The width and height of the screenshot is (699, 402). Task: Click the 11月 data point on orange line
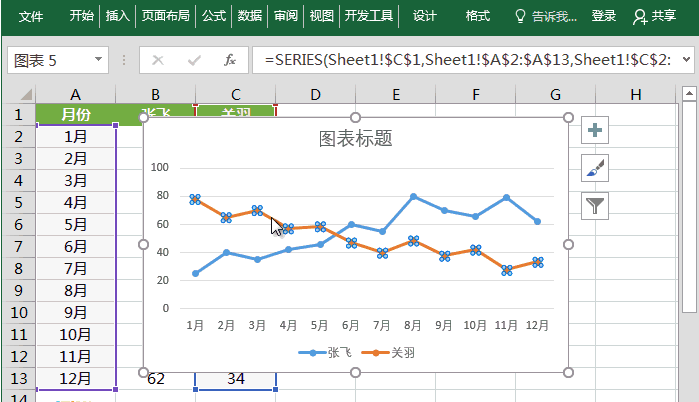pos(506,270)
